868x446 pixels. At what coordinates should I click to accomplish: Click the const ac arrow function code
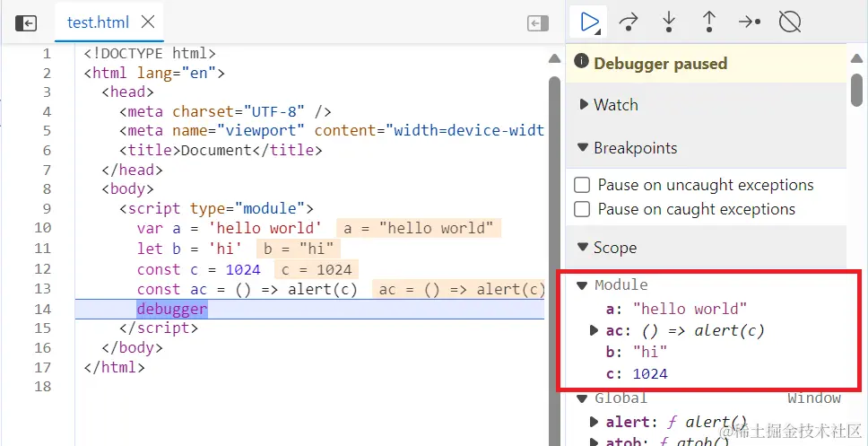(x=247, y=289)
